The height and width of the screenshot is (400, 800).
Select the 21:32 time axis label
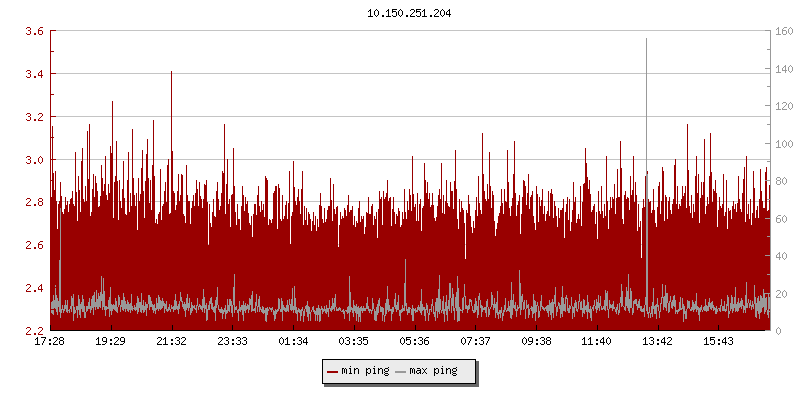point(172,342)
